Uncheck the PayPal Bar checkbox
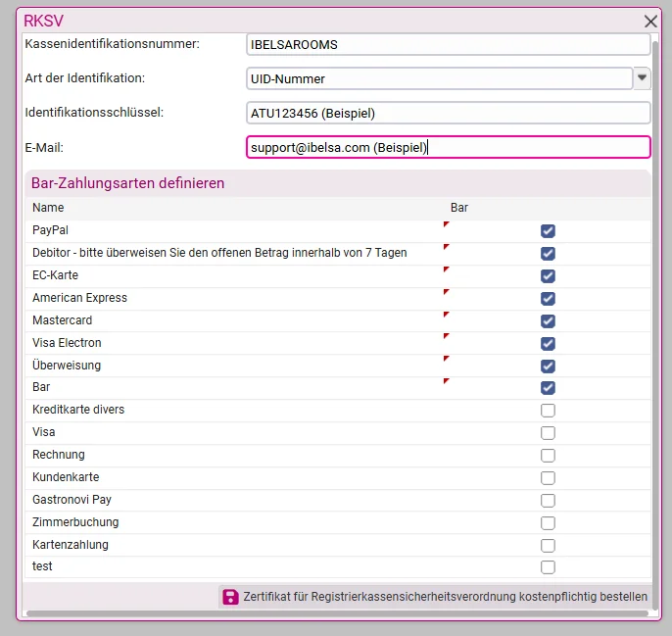 [x=548, y=231]
